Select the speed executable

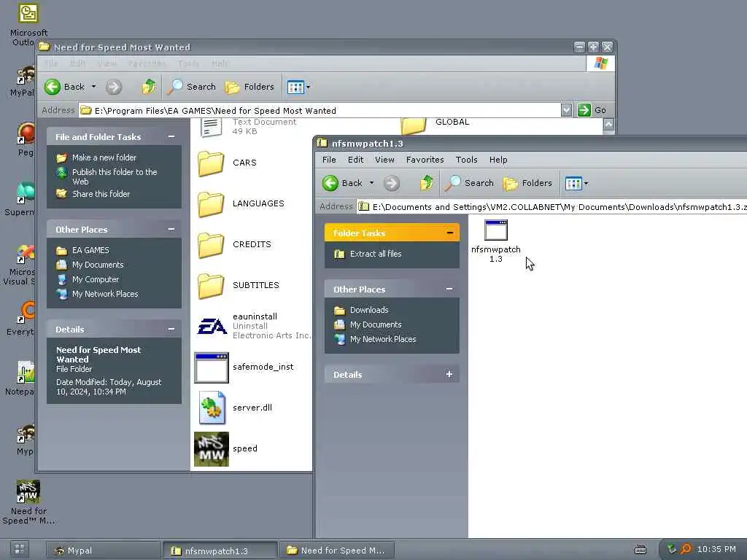[x=226, y=449]
